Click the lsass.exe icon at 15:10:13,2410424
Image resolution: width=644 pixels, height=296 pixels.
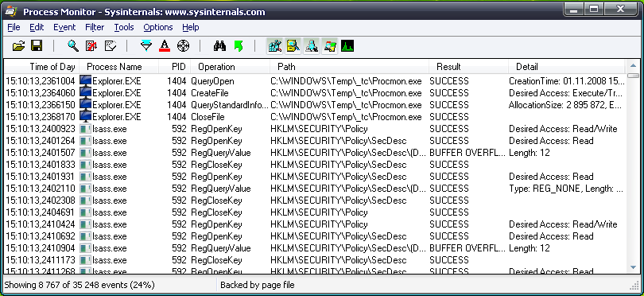coord(85,224)
